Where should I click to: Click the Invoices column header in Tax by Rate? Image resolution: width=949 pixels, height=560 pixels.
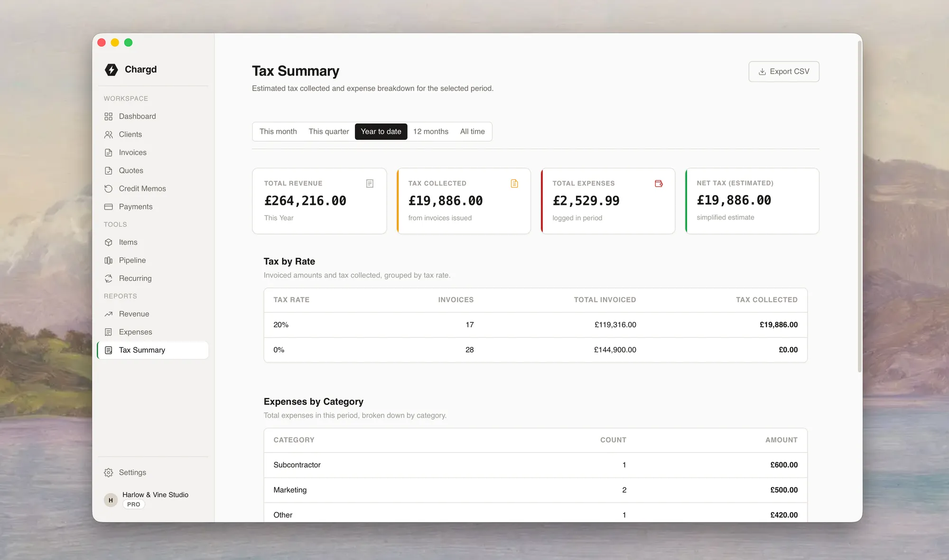click(x=456, y=300)
